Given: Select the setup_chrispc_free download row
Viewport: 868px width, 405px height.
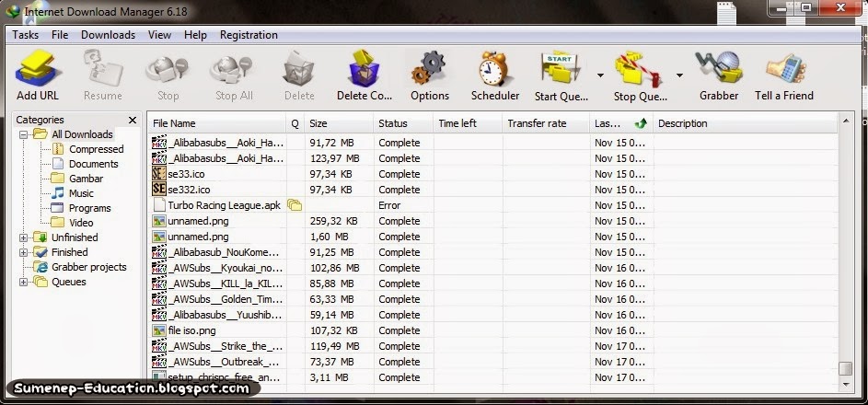Looking at the screenshot, I should point(492,377).
